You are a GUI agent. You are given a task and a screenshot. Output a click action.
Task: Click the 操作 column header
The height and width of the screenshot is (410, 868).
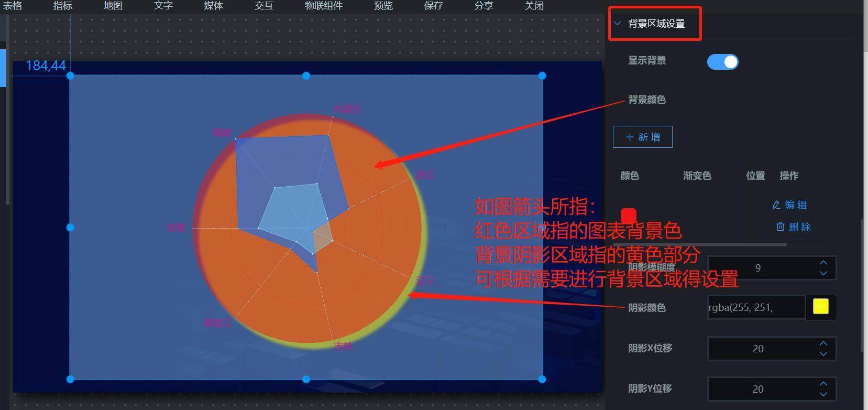click(x=789, y=176)
